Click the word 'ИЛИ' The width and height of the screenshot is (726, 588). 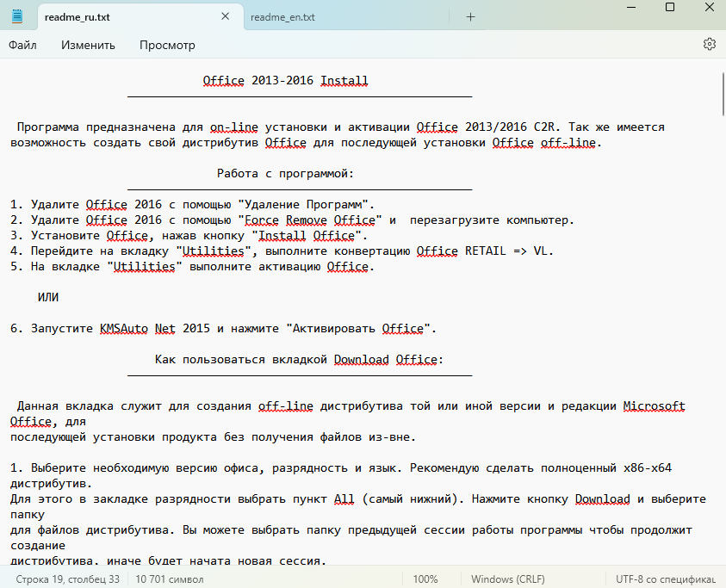pos(48,297)
